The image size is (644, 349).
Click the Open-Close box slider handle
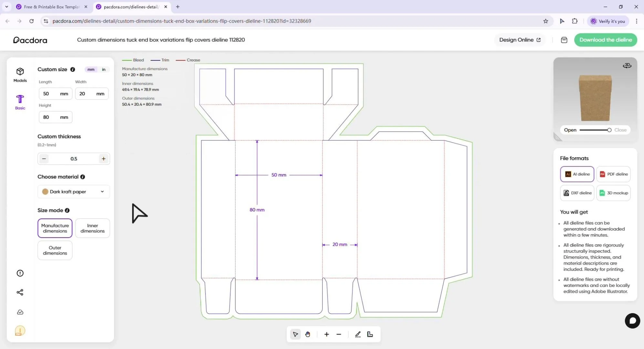(x=609, y=130)
